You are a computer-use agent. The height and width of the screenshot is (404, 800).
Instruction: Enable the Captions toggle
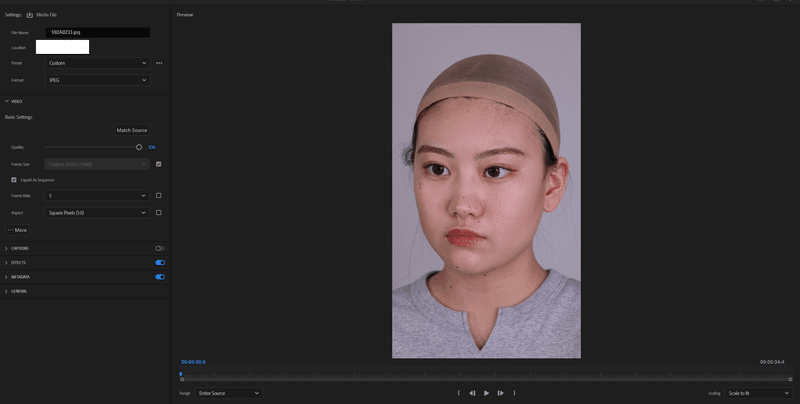[x=160, y=248]
